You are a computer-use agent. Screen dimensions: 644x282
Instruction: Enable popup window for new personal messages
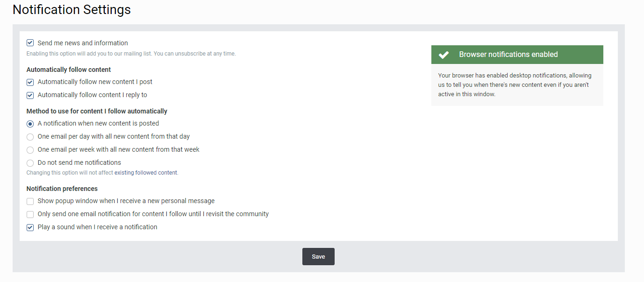tap(30, 201)
